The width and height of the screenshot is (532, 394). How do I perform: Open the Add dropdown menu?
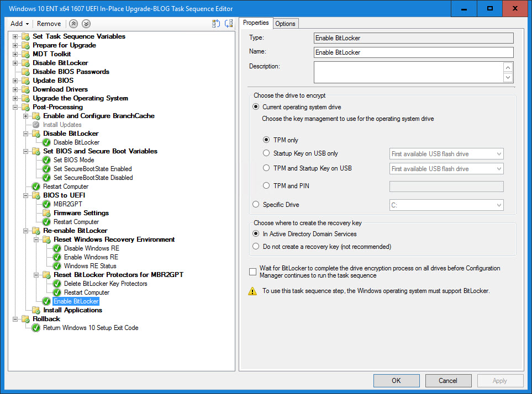(20, 24)
